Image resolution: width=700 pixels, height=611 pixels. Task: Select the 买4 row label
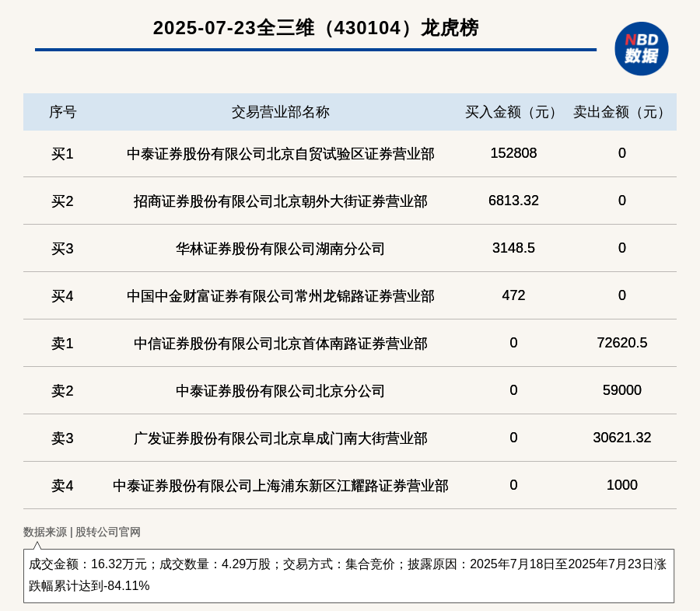click(x=62, y=296)
